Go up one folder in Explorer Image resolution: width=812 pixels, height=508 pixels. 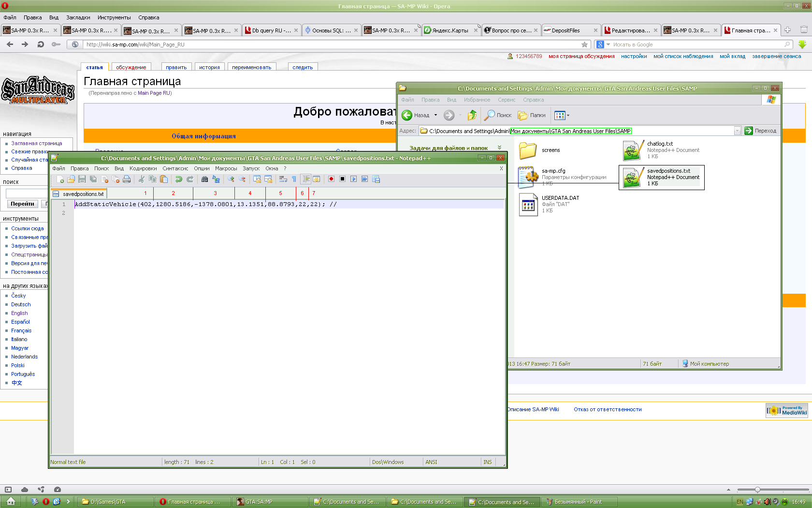[x=472, y=115]
